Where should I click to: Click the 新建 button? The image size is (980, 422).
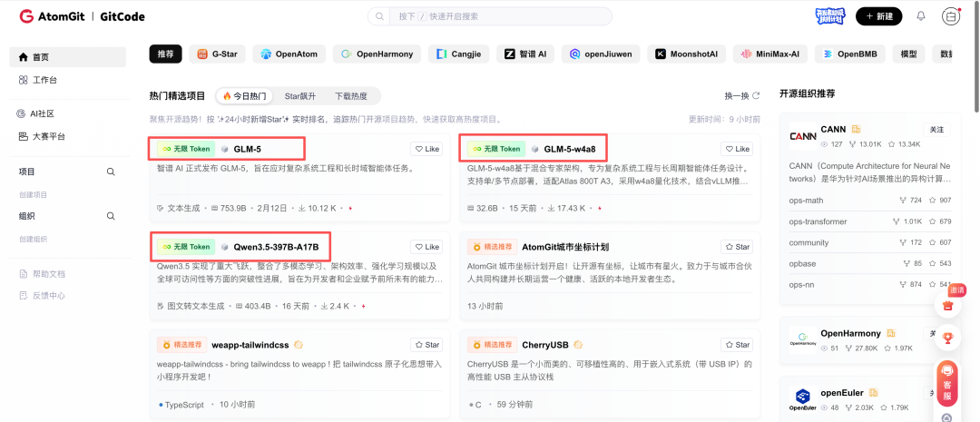(x=878, y=16)
